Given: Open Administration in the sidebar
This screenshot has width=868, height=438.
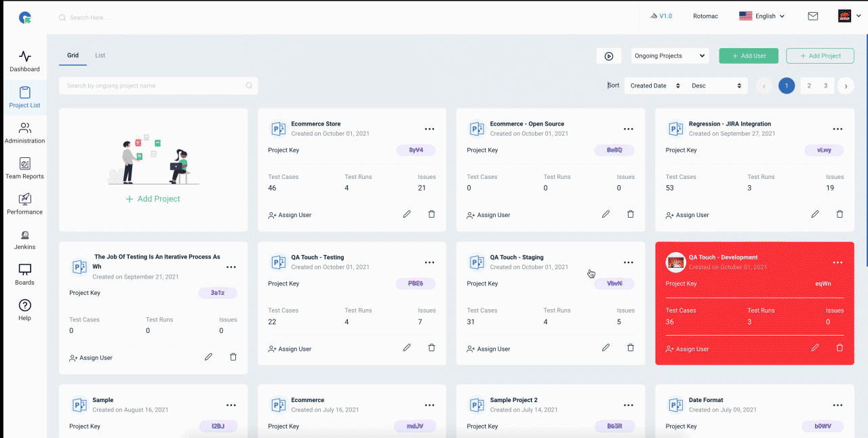Looking at the screenshot, I should pyautogui.click(x=24, y=133).
